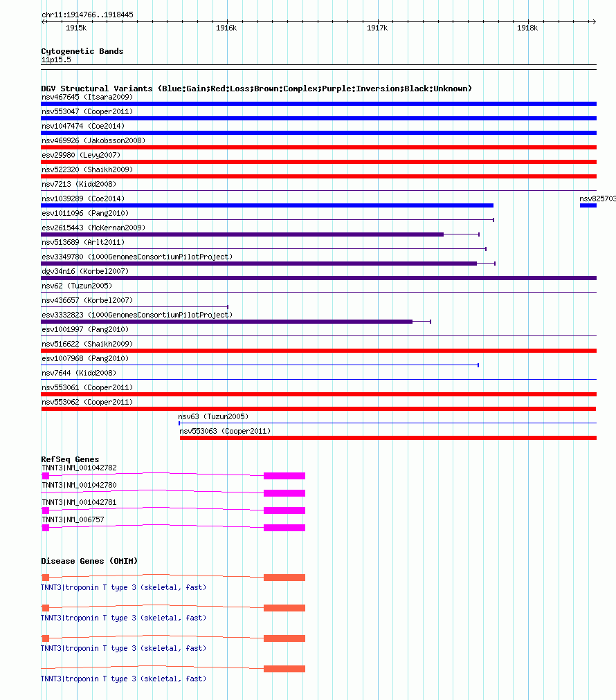This screenshot has height=700, width=616.
Task: Click the esv2615443 (McKernan2009) variant label
Action: [x=93, y=228]
